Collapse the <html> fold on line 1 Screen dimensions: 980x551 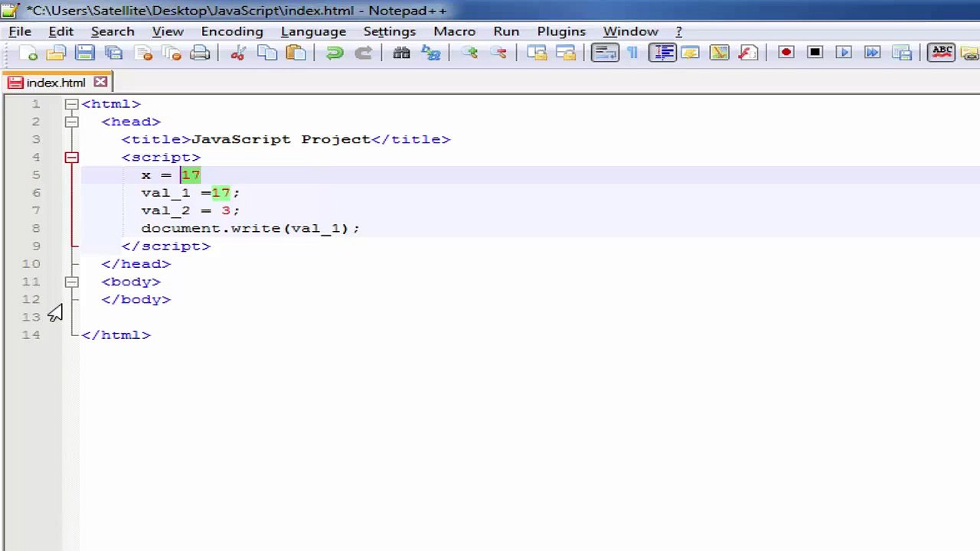[71, 104]
